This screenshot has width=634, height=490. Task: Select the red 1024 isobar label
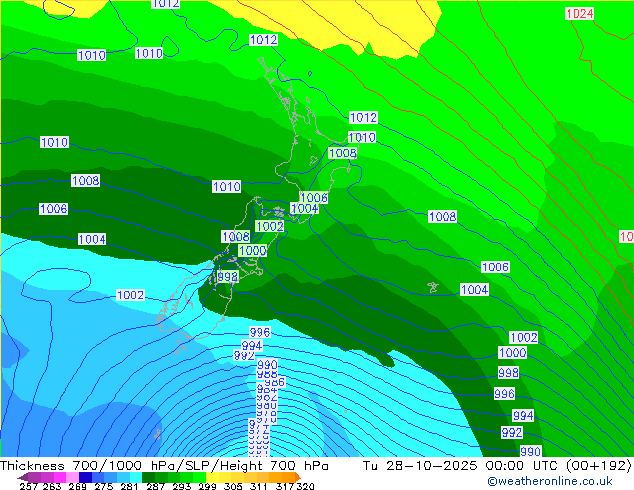(579, 14)
